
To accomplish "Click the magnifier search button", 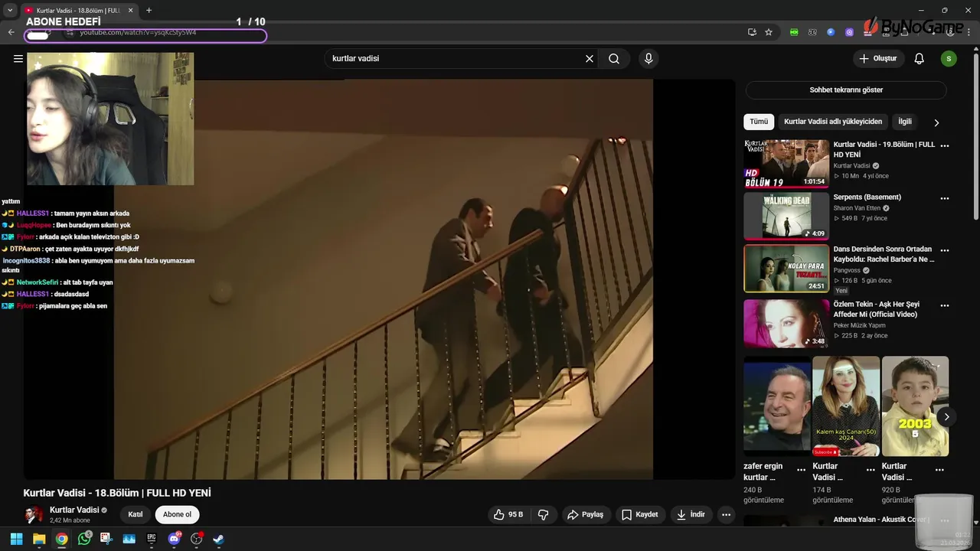I will click(x=614, y=59).
